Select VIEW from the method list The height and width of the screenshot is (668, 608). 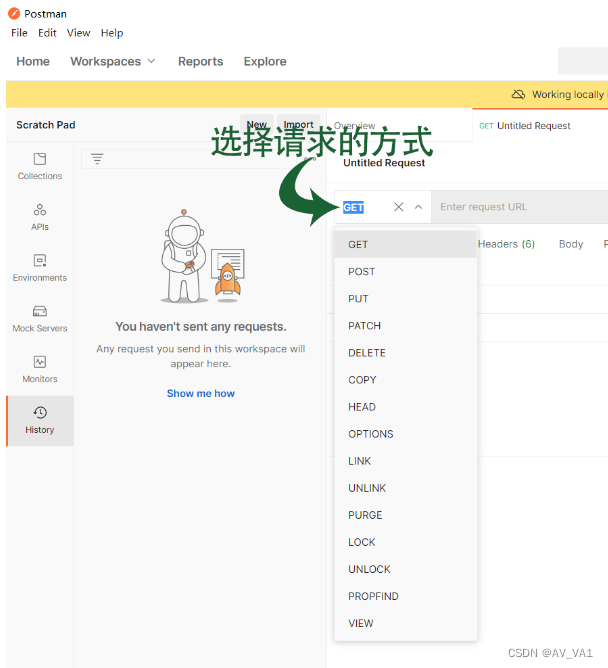(x=405, y=623)
